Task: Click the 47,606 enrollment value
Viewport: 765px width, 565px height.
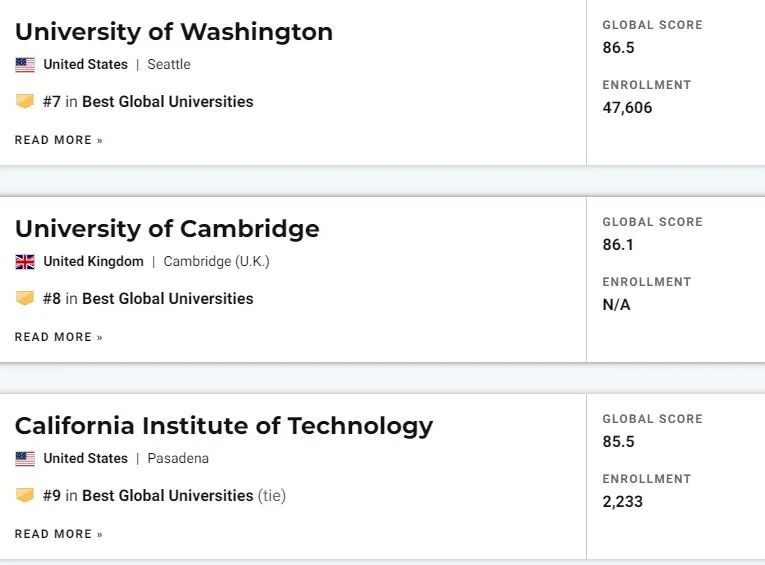Action: point(627,108)
